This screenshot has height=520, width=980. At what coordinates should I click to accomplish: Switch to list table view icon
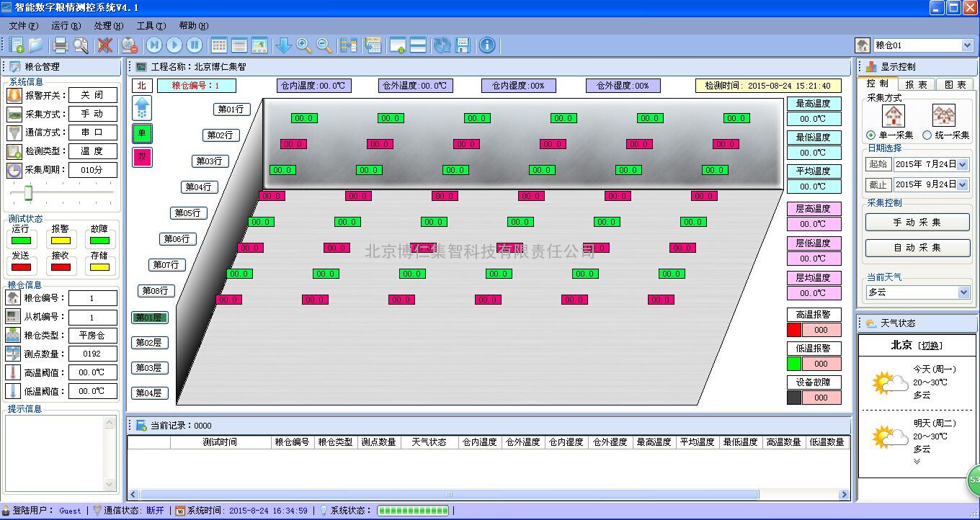coord(239,45)
